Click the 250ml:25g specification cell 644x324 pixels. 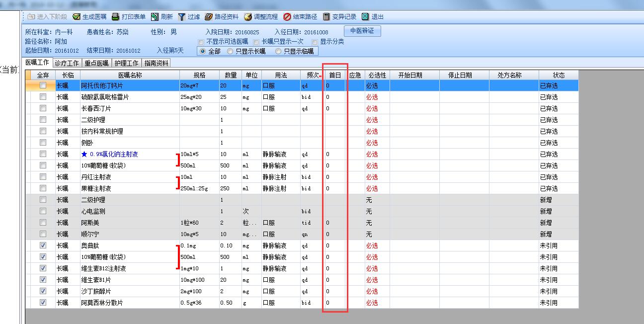point(199,188)
